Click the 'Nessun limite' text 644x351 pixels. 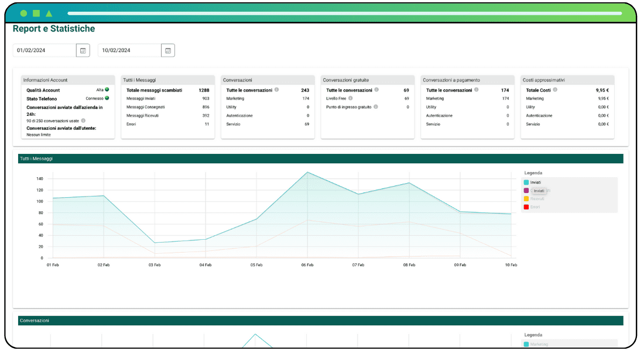[39, 135]
